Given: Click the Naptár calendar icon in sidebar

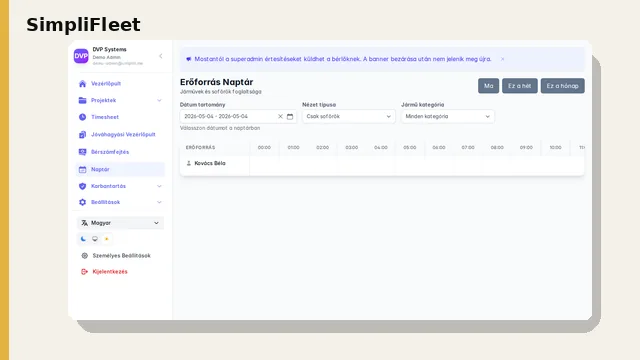Looking at the screenshot, I should (82, 169).
